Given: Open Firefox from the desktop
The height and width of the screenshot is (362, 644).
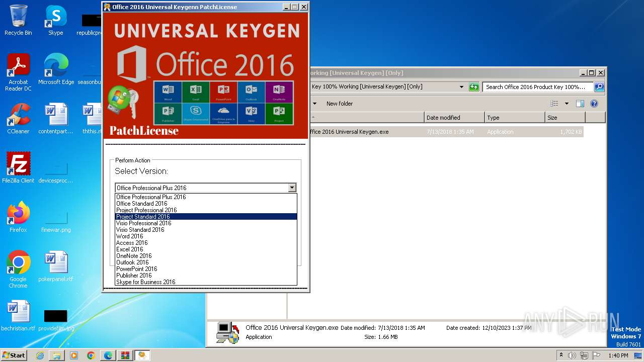Looking at the screenshot, I should coord(18,217).
